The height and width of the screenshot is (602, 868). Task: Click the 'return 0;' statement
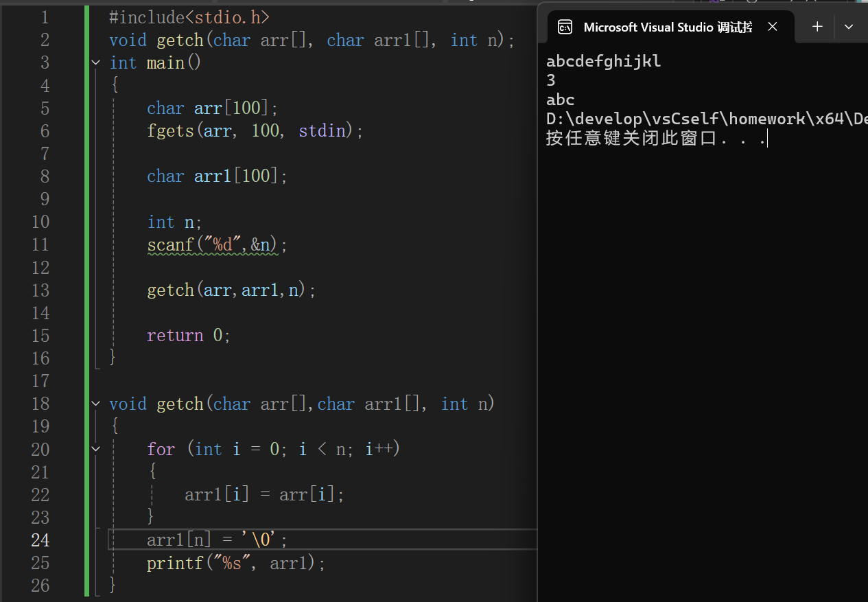click(189, 336)
